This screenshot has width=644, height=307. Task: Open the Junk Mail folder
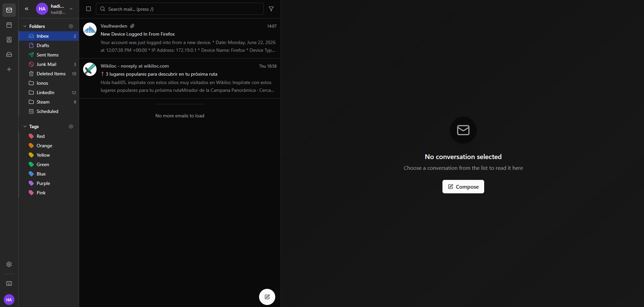pyautogui.click(x=49, y=64)
